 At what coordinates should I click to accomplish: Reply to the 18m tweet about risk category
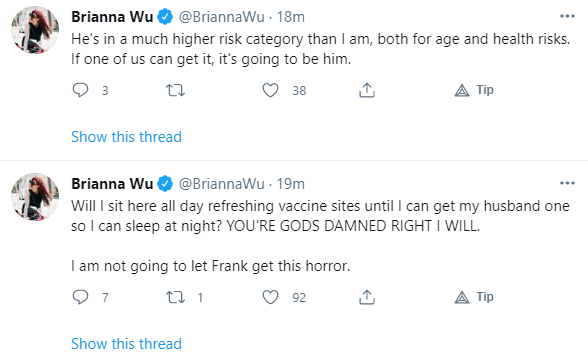coord(80,90)
